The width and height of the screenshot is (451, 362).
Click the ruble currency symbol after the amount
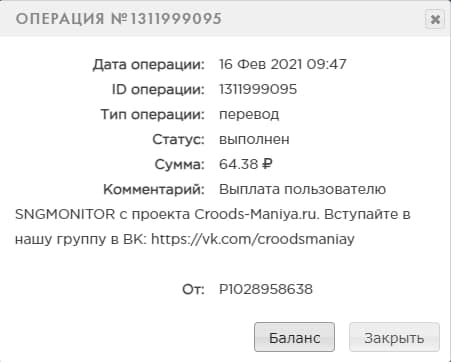267,164
